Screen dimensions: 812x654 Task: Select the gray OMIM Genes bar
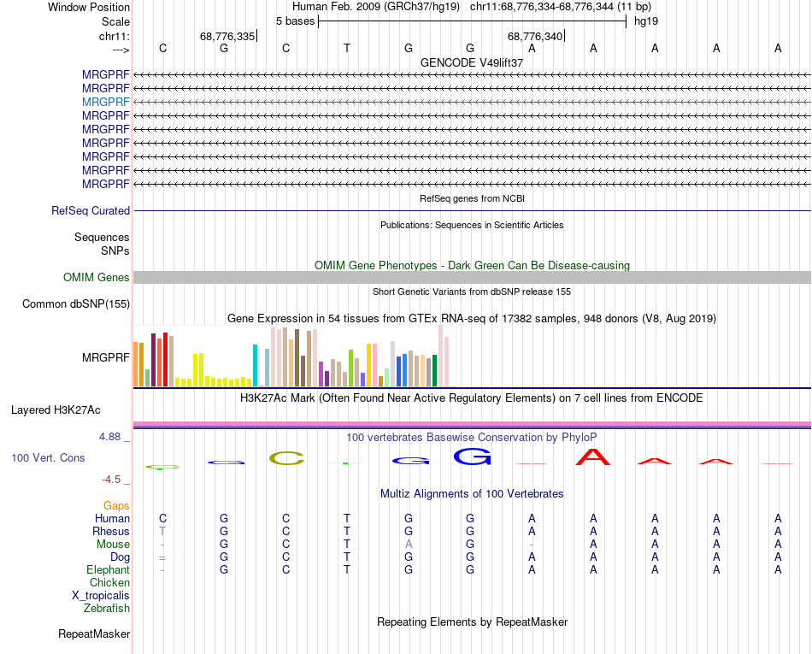(x=472, y=278)
